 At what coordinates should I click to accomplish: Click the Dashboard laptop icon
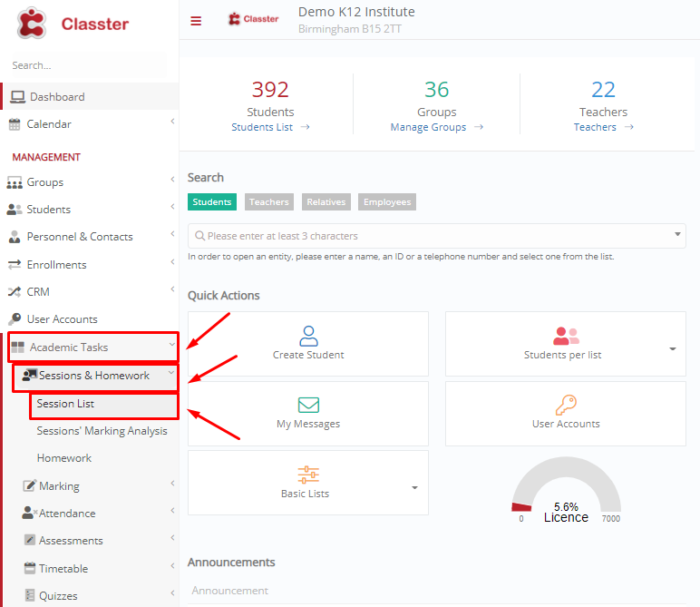tap(18, 97)
